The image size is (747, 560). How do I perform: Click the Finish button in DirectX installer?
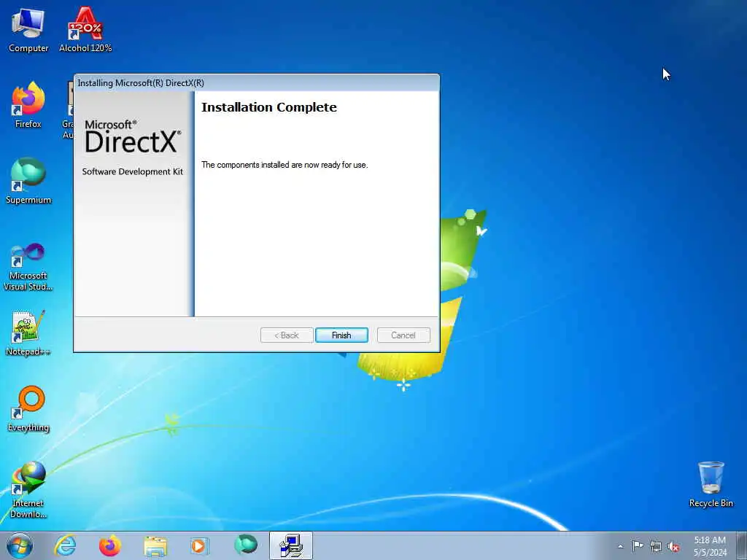341,335
